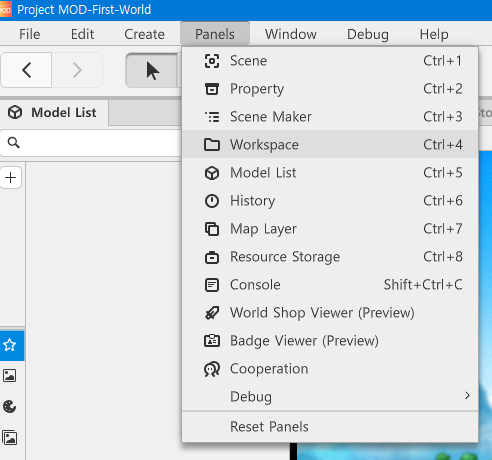
Task: Click the Ctrl+2 shortcut text
Action: (443, 89)
